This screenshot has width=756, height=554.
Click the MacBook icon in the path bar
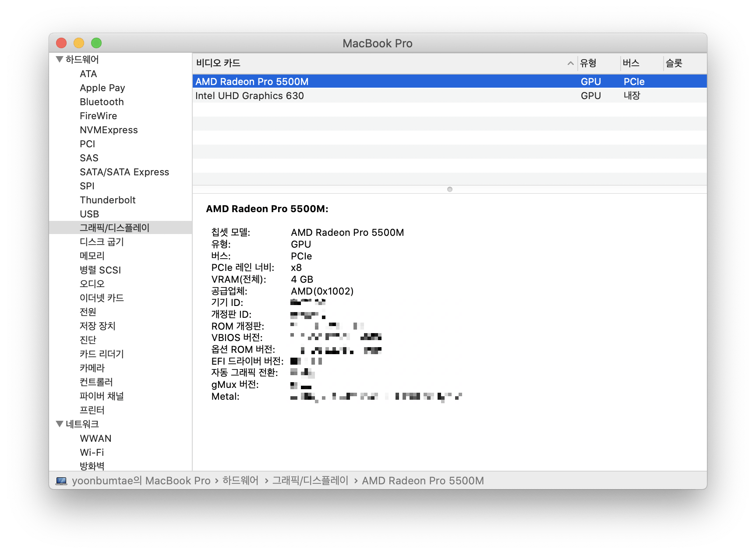(61, 481)
